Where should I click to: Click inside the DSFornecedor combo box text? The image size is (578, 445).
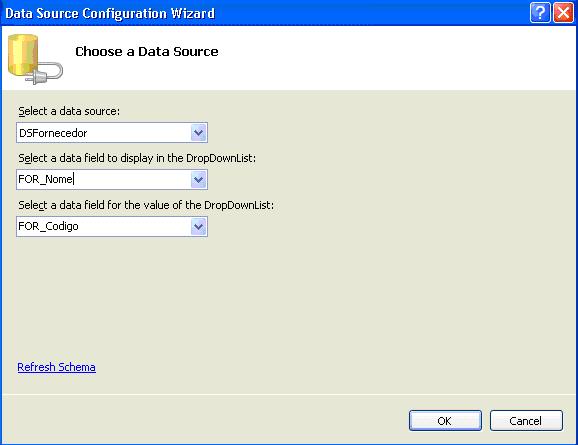coord(104,133)
